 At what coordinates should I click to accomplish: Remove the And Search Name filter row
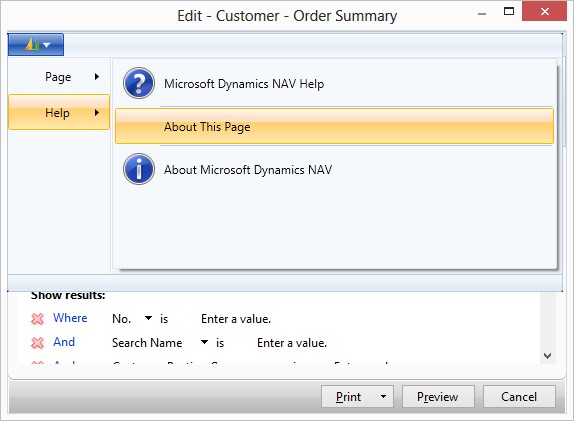pos(37,343)
